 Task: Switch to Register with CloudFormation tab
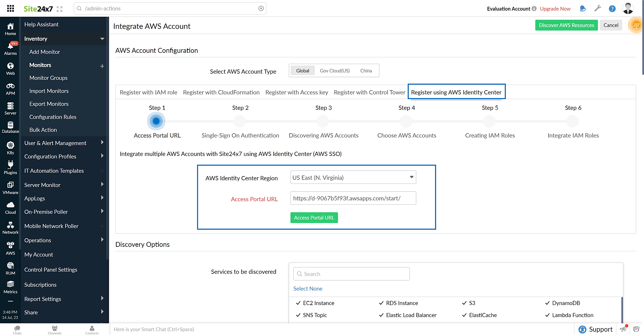(x=221, y=92)
